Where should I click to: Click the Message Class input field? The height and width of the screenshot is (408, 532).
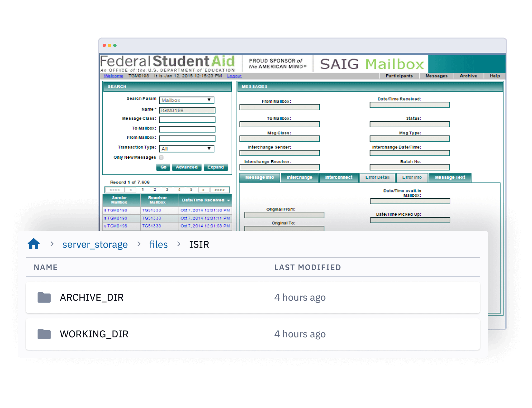point(187,119)
